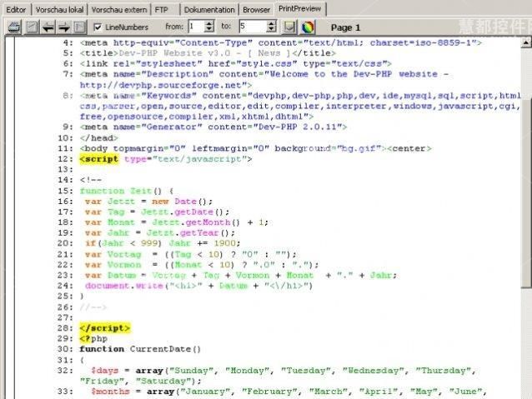Image resolution: width=532 pixels, height=399 pixels.
Task: Click the link rel stylesheet line 6
Action: point(236,64)
